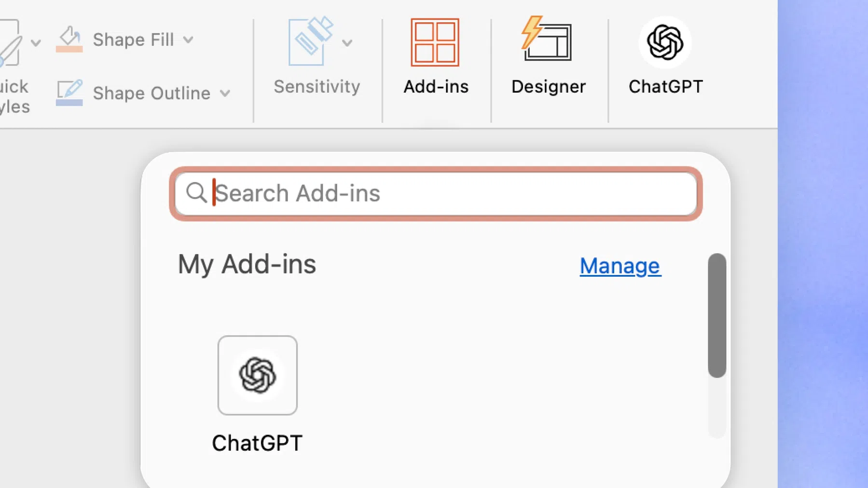Click the search magnifier icon
This screenshot has height=488, width=868.
[x=196, y=192]
